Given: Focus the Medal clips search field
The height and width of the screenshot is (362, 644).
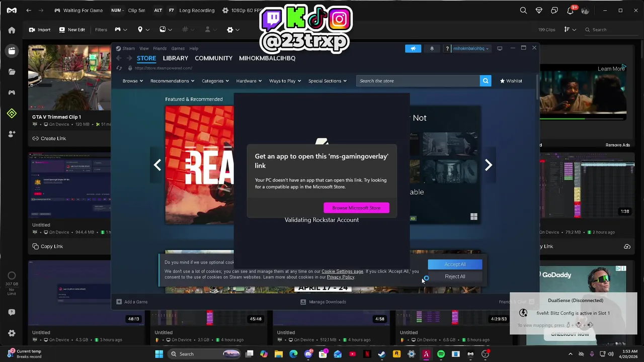Looking at the screenshot, I should [x=610, y=30].
